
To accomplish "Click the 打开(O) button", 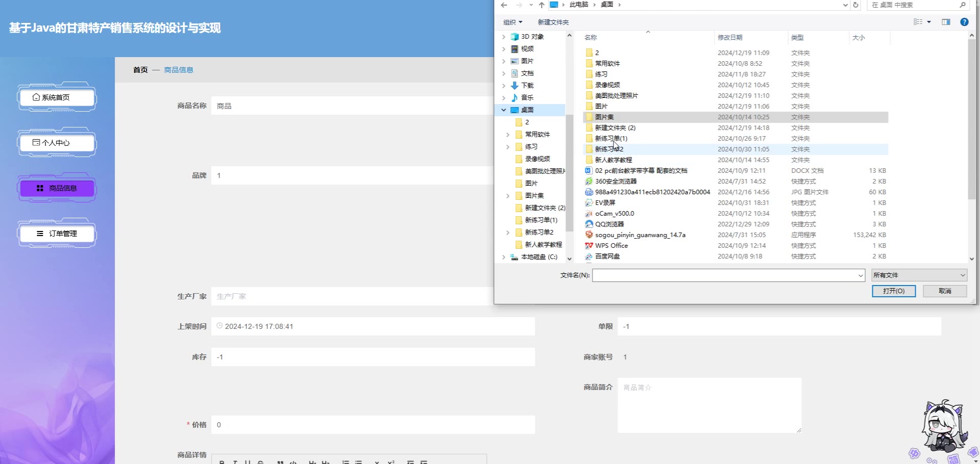I will [893, 291].
